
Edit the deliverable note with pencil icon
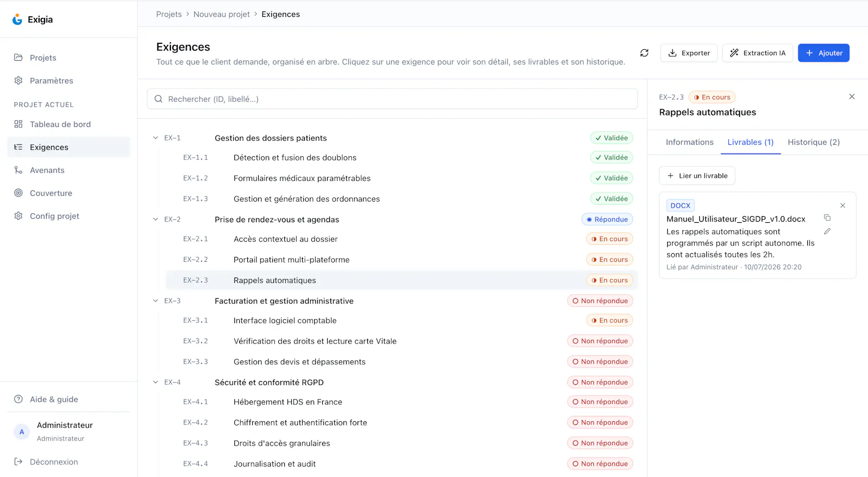tap(827, 231)
